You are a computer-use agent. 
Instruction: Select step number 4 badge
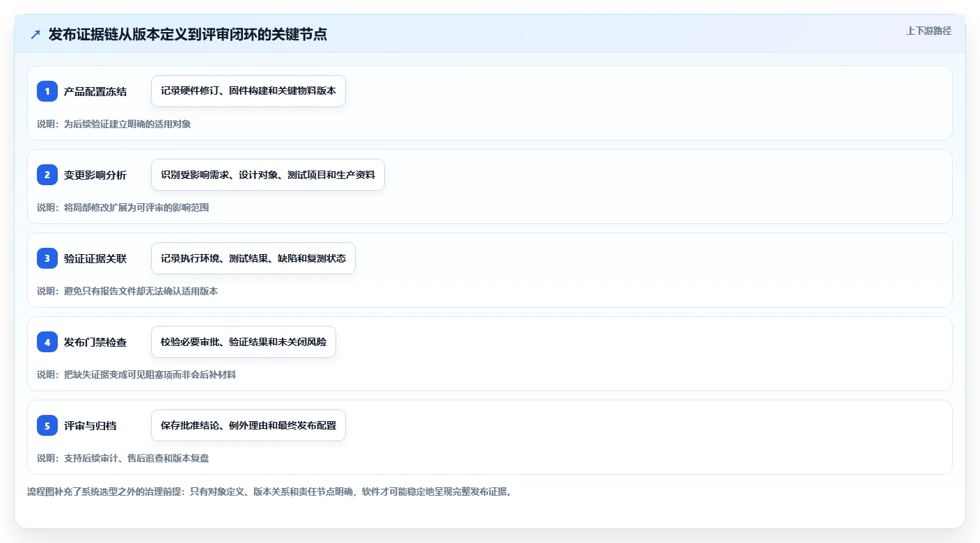point(47,342)
